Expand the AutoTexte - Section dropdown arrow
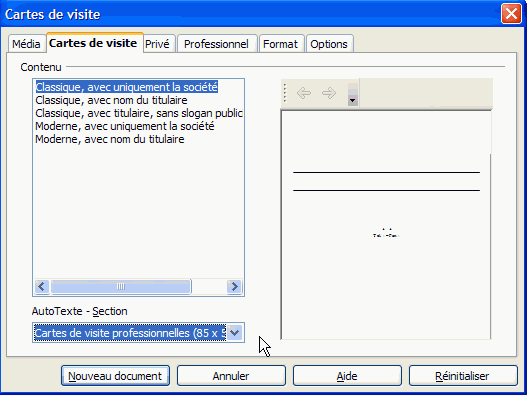Image resolution: width=527 pixels, height=396 pixels. coord(235,333)
